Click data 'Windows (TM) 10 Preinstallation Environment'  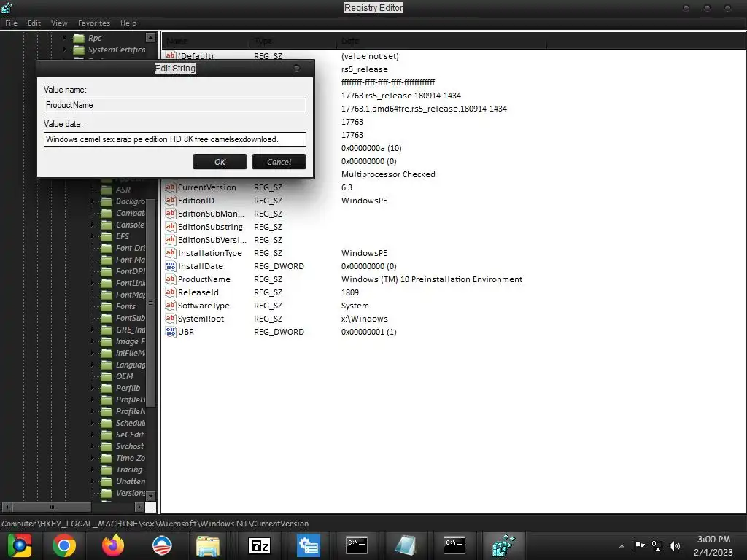(x=432, y=279)
